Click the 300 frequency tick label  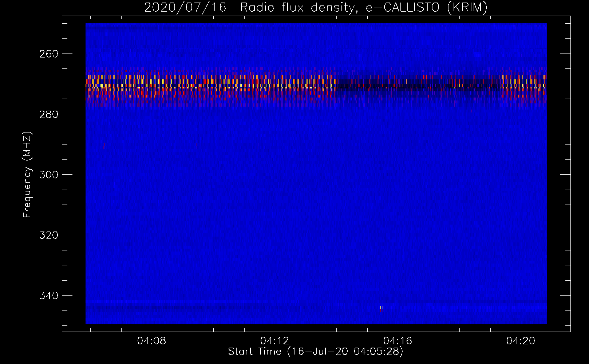point(49,175)
